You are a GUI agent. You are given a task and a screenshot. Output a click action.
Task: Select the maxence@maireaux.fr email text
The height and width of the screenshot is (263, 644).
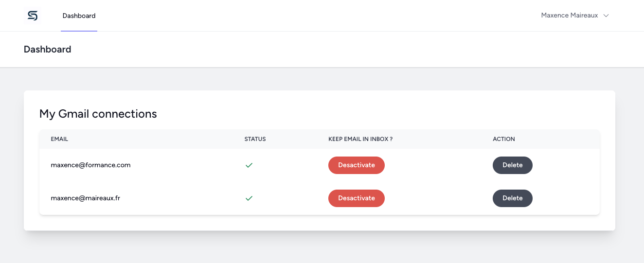[86, 198]
